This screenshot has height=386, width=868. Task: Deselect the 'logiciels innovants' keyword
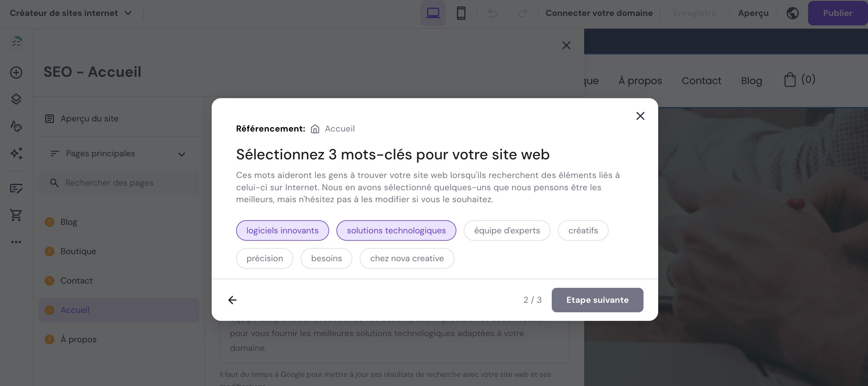pos(282,230)
